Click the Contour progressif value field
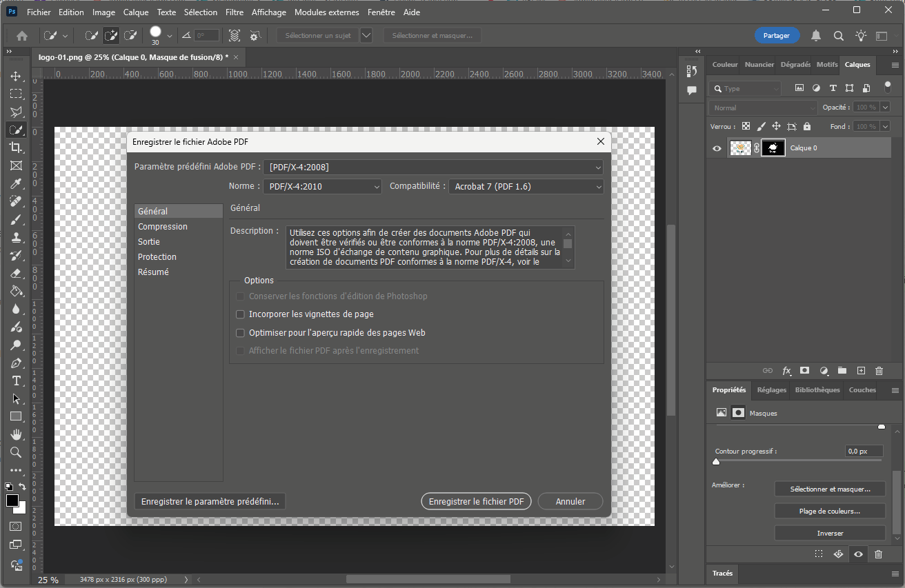905x588 pixels. 864,452
